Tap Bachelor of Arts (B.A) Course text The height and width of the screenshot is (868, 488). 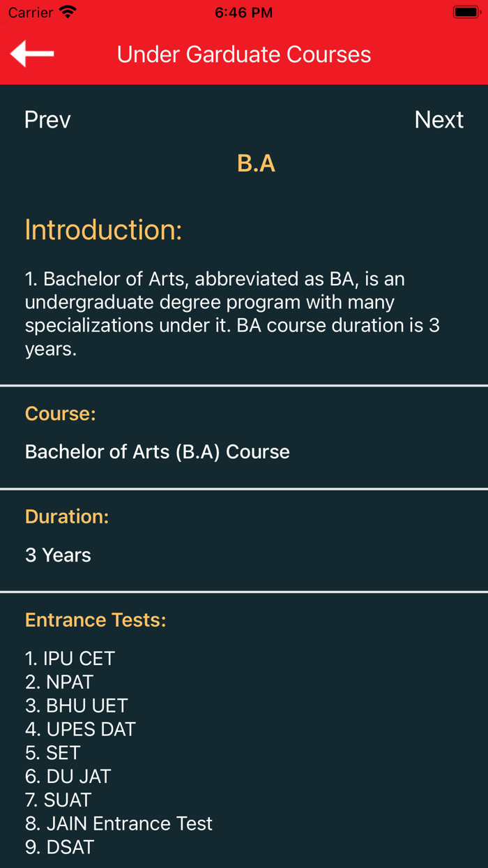coord(157,451)
